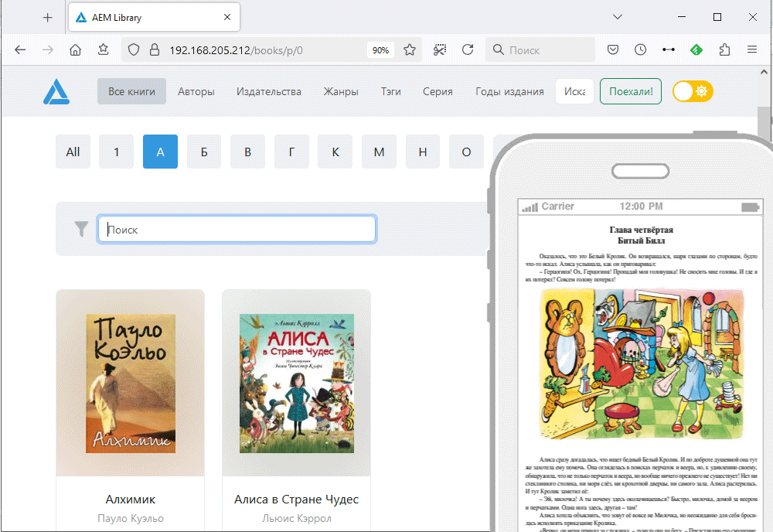This screenshot has height=532, width=773.
Task: Open the browser history clock icon
Action: pos(640,50)
